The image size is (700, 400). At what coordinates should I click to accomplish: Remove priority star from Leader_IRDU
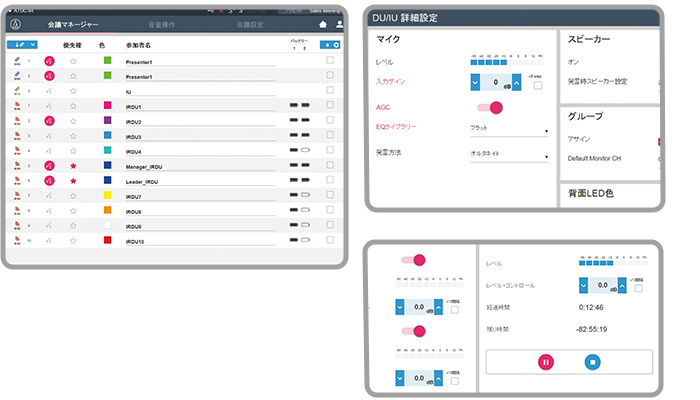coord(73,181)
